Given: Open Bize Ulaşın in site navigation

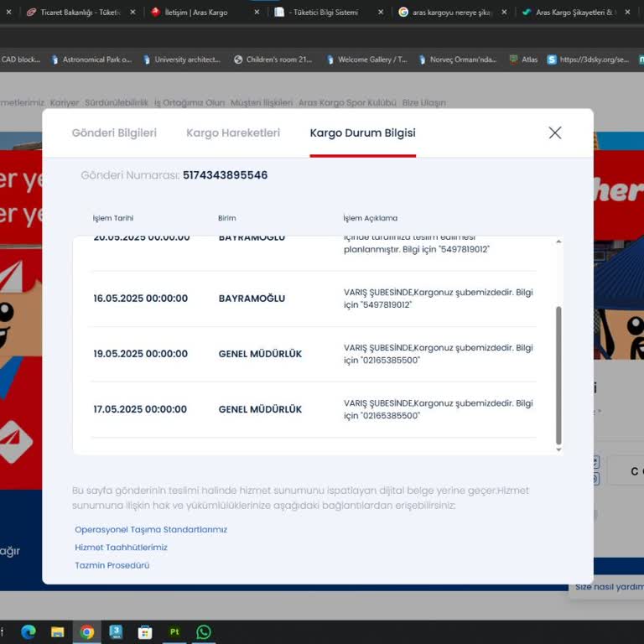Looking at the screenshot, I should [x=423, y=102].
